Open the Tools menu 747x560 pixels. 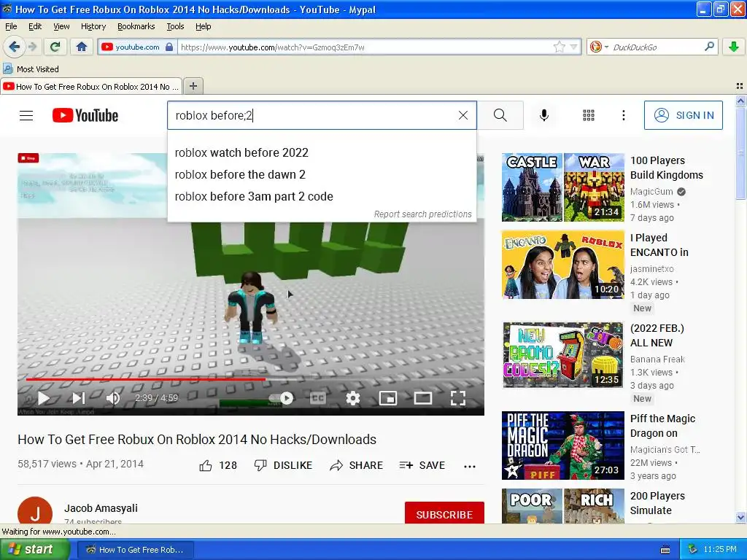(175, 26)
